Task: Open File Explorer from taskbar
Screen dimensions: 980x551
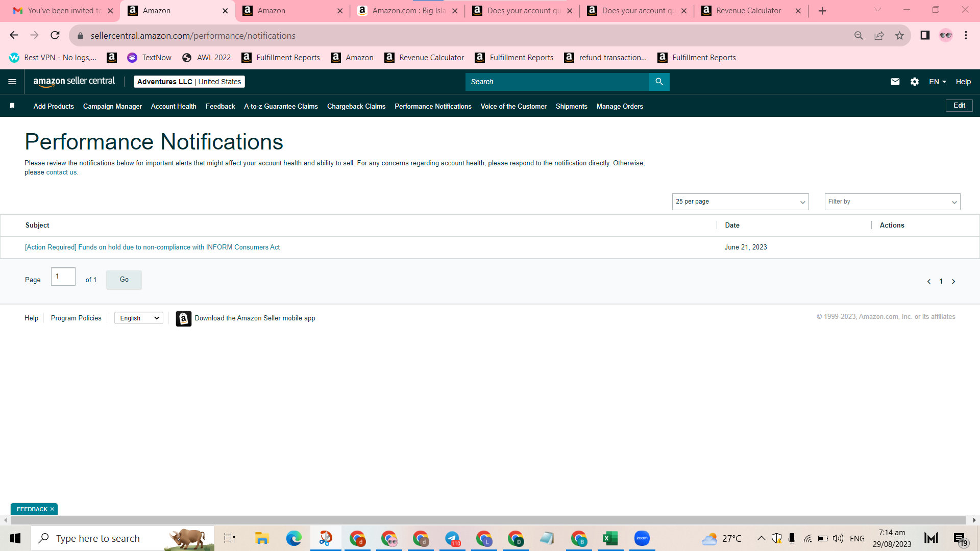Action: click(262, 538)
